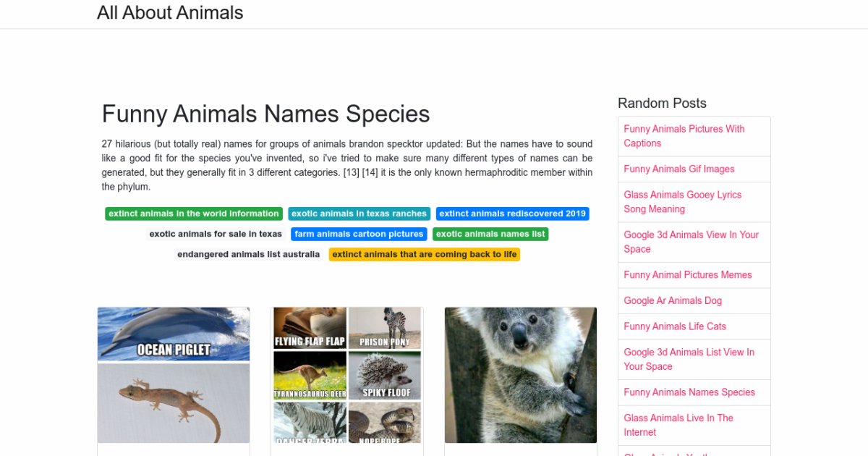The height and width of the screenshot is (456, 868).
Task: Open the 'extinct animals in the world information' tag
Action: (x=193, y=214)
